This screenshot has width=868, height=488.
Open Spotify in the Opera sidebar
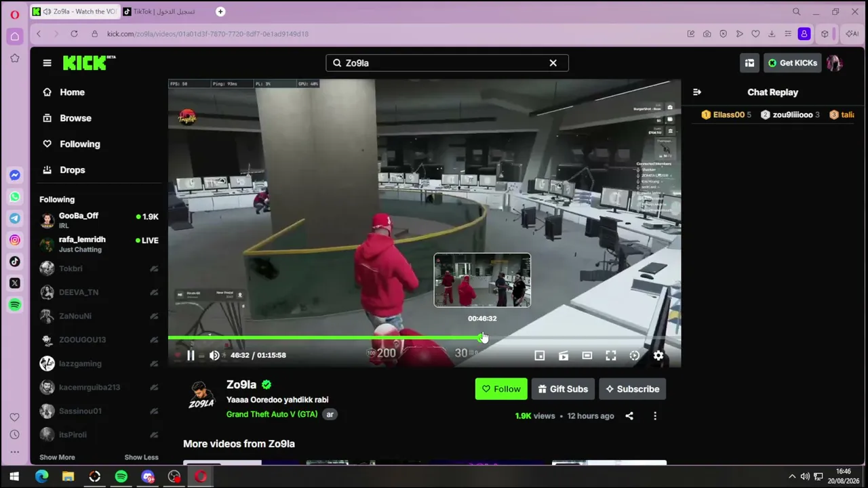point(14,305)
